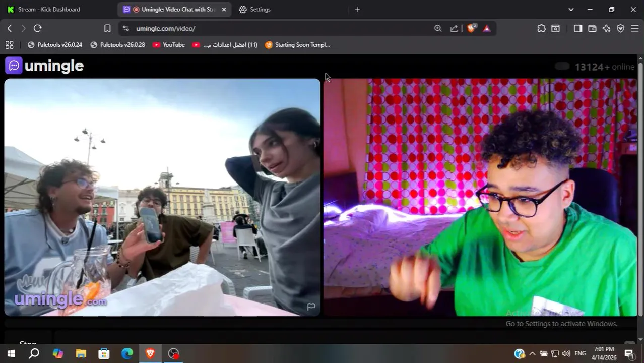
Task: Share this page via share icon
Action: tap(454, 29)
